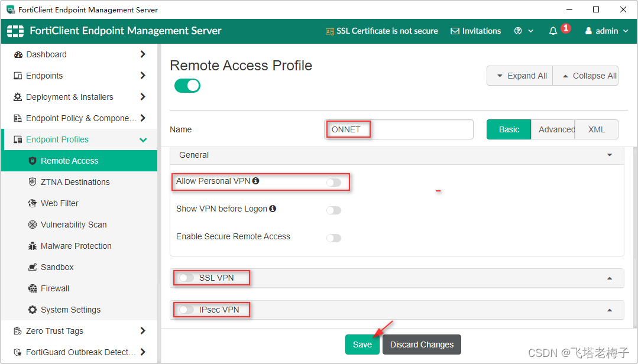Click the Endpoints devices icon

coord(18,76)
